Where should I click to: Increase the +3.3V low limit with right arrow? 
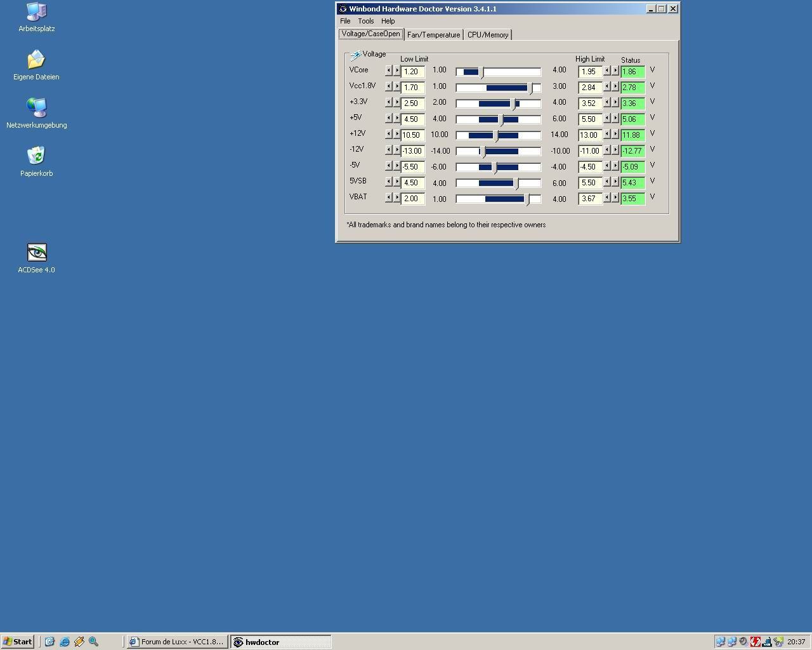[396, 102]
